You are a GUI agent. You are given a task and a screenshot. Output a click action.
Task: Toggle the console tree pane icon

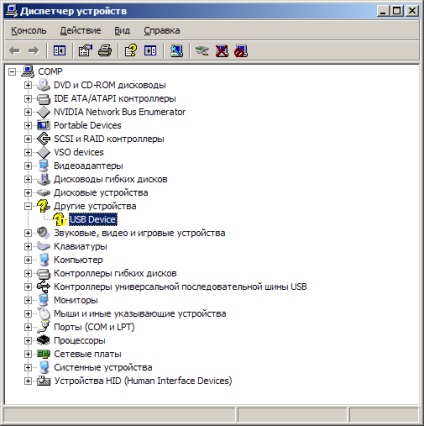(60, 51)
